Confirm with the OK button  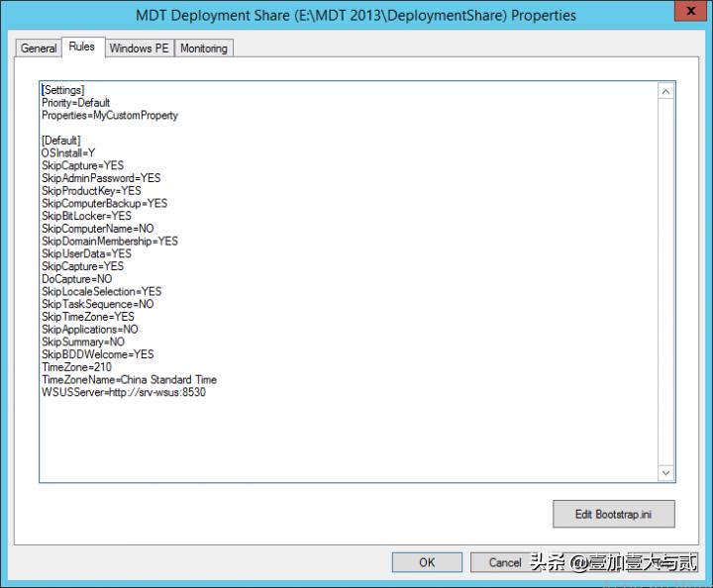[x=427, y=562]
